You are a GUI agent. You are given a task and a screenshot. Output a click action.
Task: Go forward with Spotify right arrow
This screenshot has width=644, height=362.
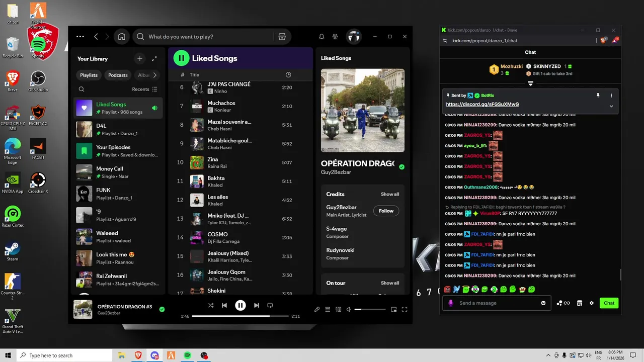point(108,37)
